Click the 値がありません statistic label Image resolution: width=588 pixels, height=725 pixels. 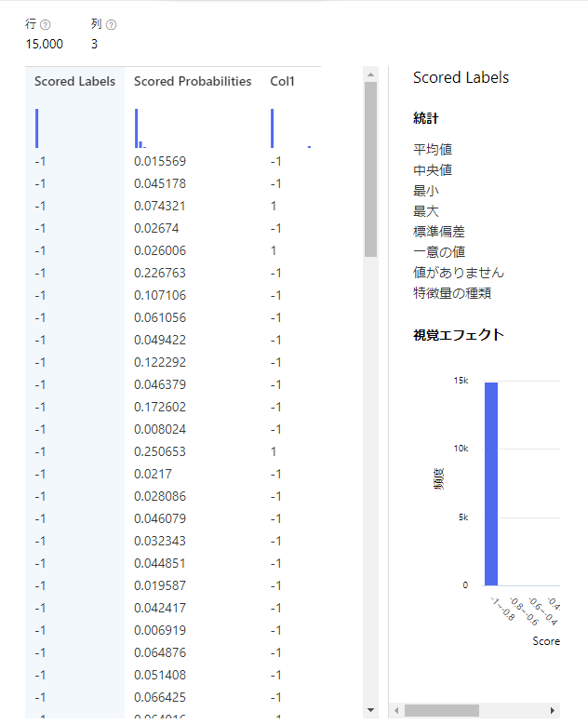(x=459, y=273)
